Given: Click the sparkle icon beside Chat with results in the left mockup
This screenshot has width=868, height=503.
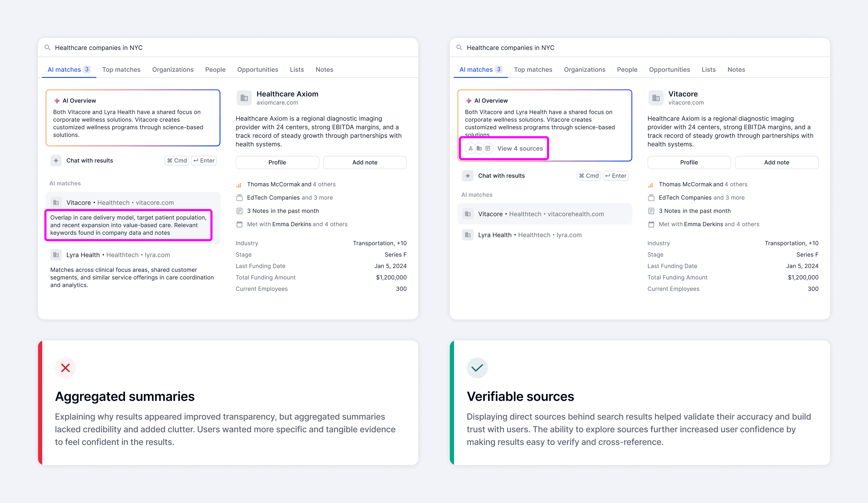Looking at the screenshot, I should tap(56, 160).
